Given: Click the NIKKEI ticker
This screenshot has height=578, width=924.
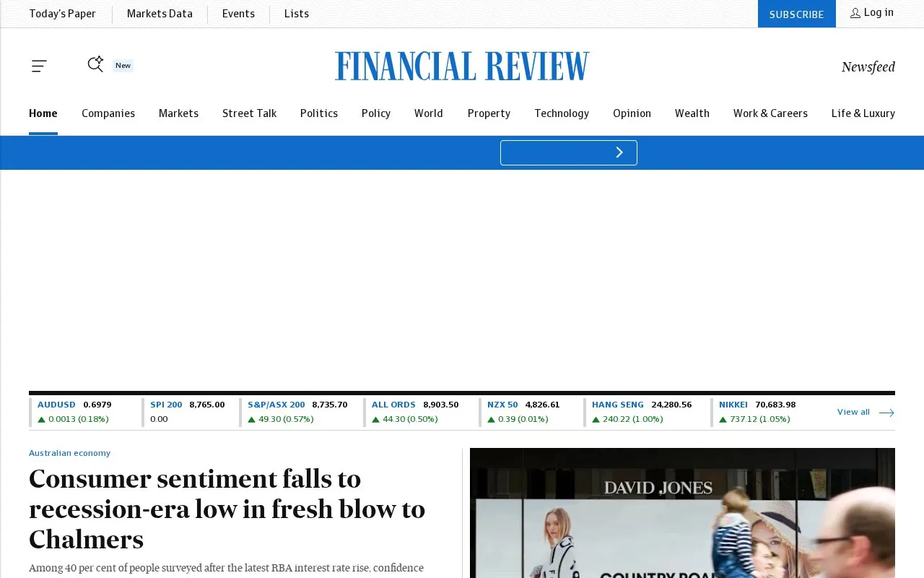Looking at the screenshot, I should 733,405.
